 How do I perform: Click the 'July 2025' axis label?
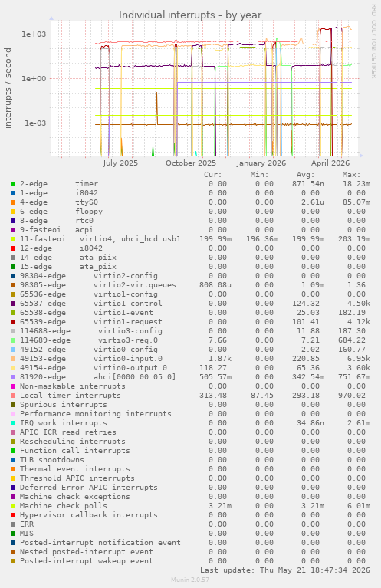click(x=120, y=163)
